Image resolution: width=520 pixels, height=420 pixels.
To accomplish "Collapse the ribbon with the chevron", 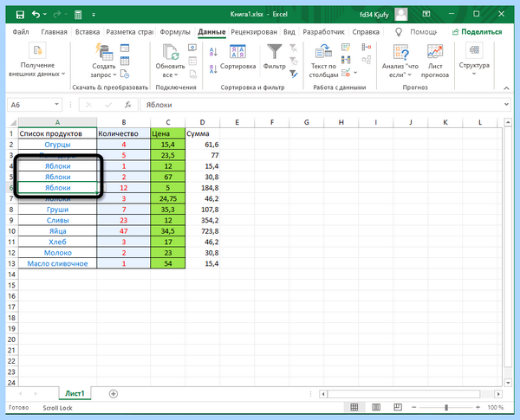I will click(x=506, y=87).
